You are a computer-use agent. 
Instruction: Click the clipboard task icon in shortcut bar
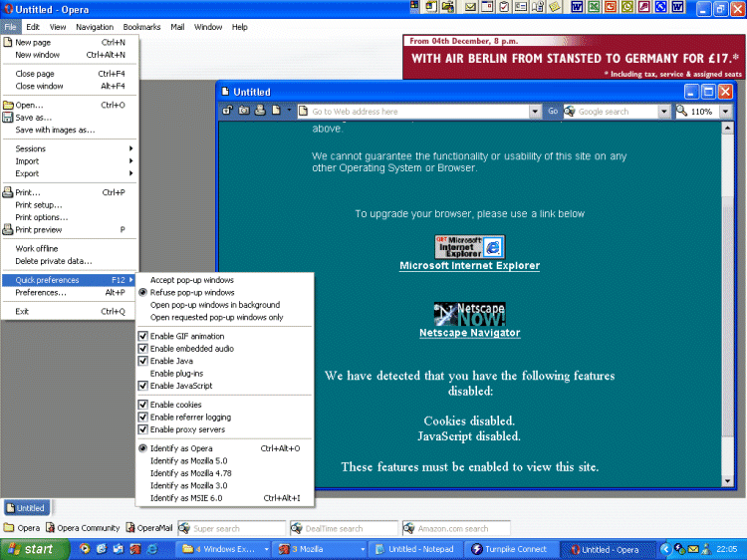tap(504, 7)
